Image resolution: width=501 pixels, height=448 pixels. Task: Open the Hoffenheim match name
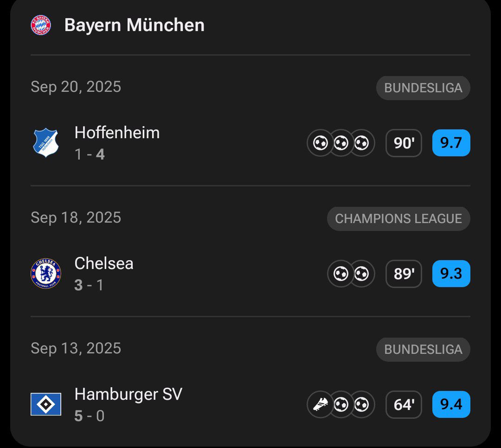tap(117, 133)
